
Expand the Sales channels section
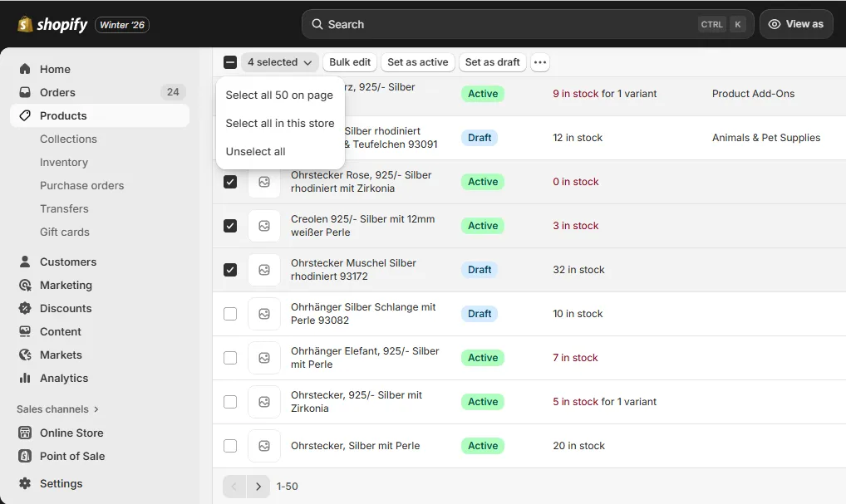pyautogui.click(x=57, y=409)
